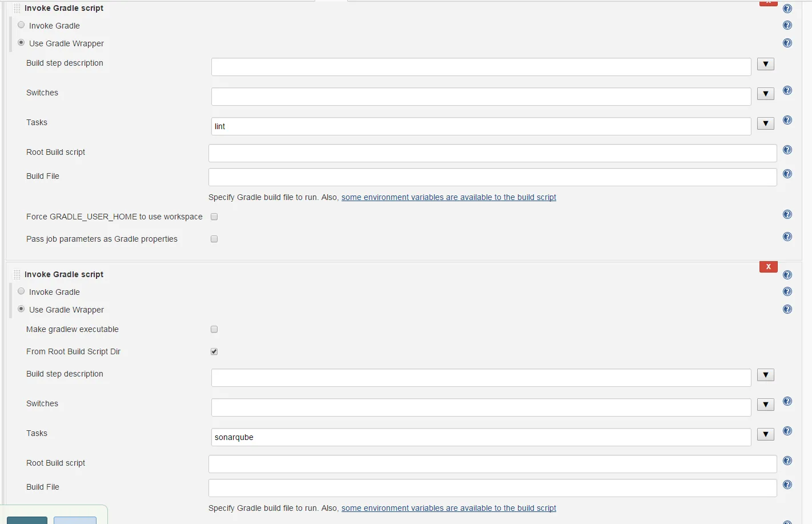Expand the lint Tasks field arrow
The width and height of the screenshot is (812, 524).
click(x=765, y=123)
